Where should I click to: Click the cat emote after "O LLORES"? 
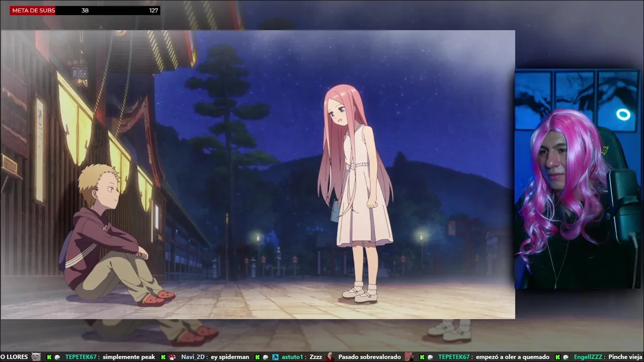[36, 357]
